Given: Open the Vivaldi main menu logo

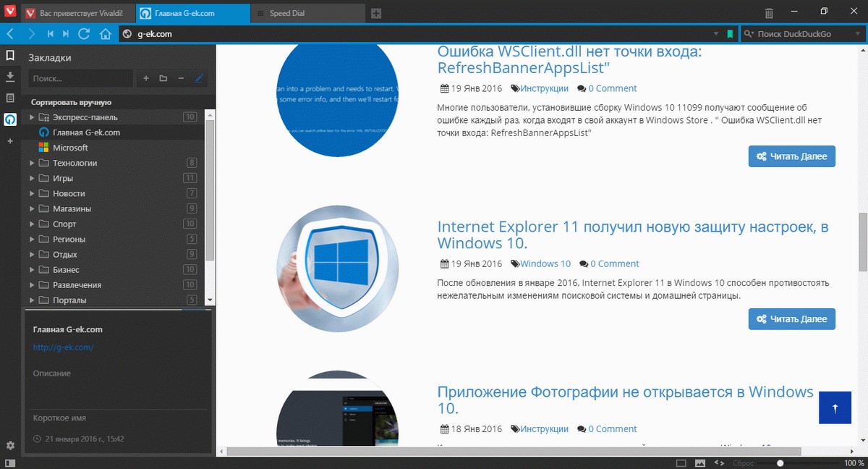Looking at the screenshot, I should click(10, 12).
